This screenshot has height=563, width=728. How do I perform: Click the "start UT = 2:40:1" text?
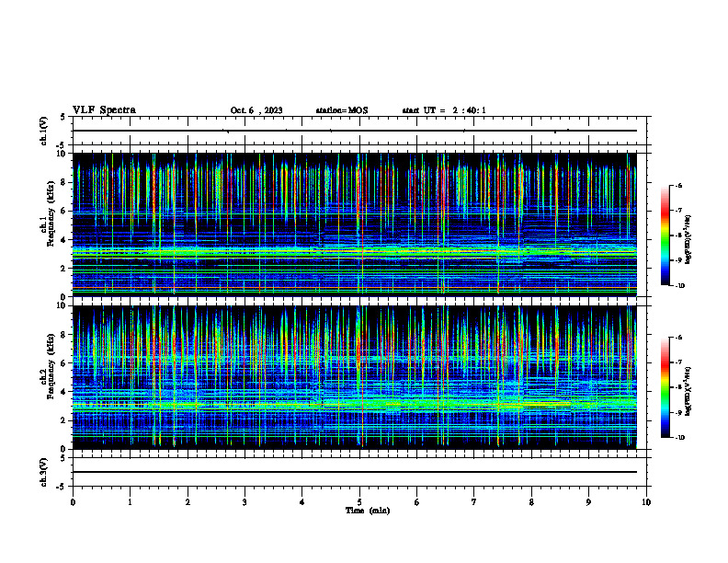[x=444, y=110]
